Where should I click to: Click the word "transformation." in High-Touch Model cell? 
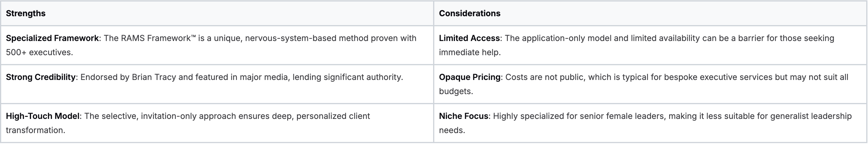tap(35, 130)
